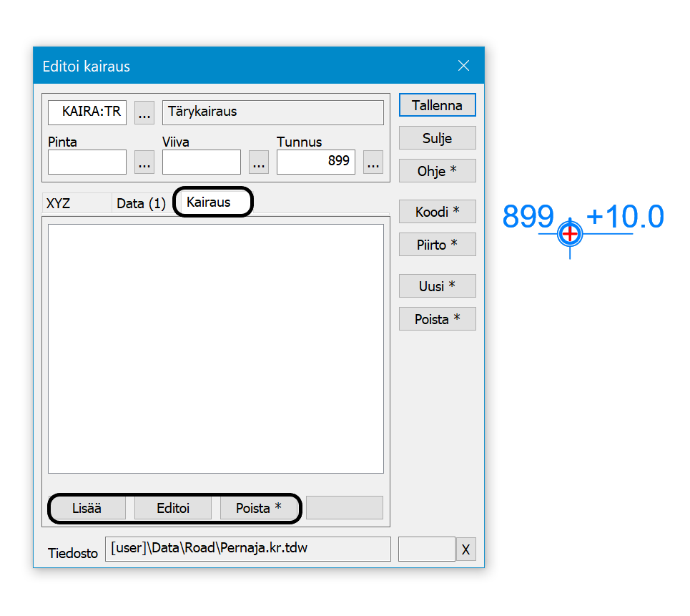Create new entry with Uusi button
Image resolution: width=690 pixels, height=616 pixels.
437,286
